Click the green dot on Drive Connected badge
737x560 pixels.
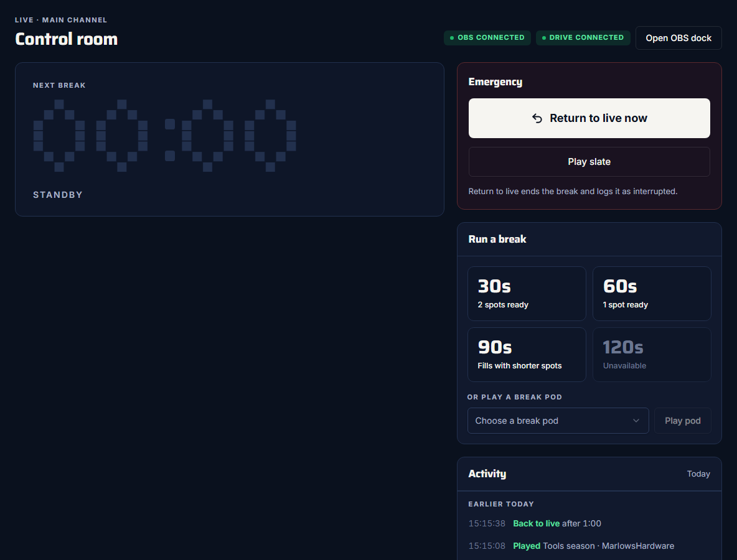click(x=544, y=37)
